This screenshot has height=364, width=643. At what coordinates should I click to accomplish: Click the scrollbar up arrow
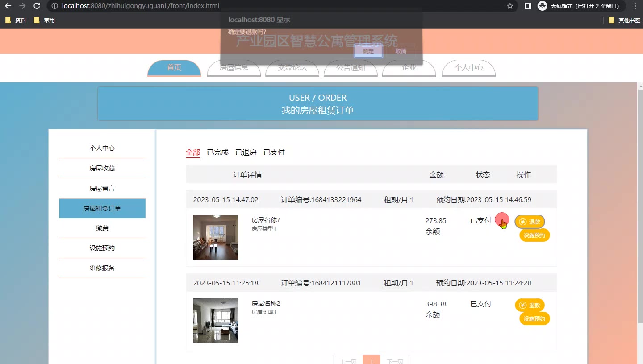[640, 86]
